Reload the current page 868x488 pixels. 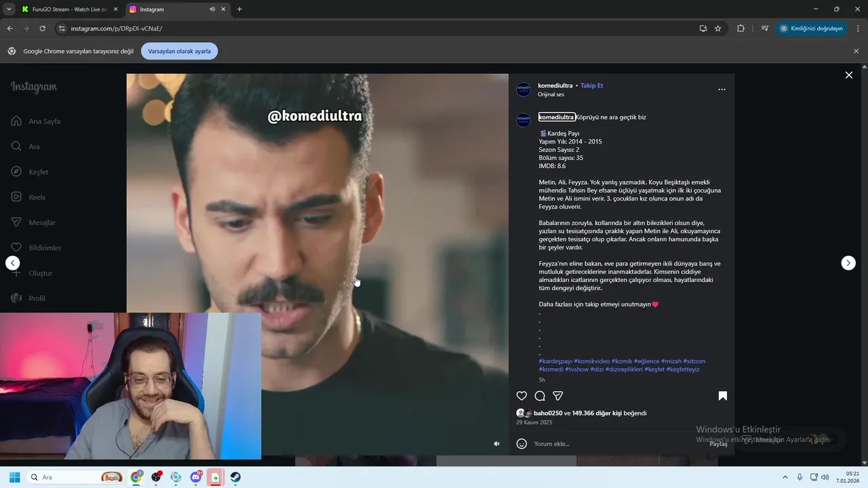43,28
